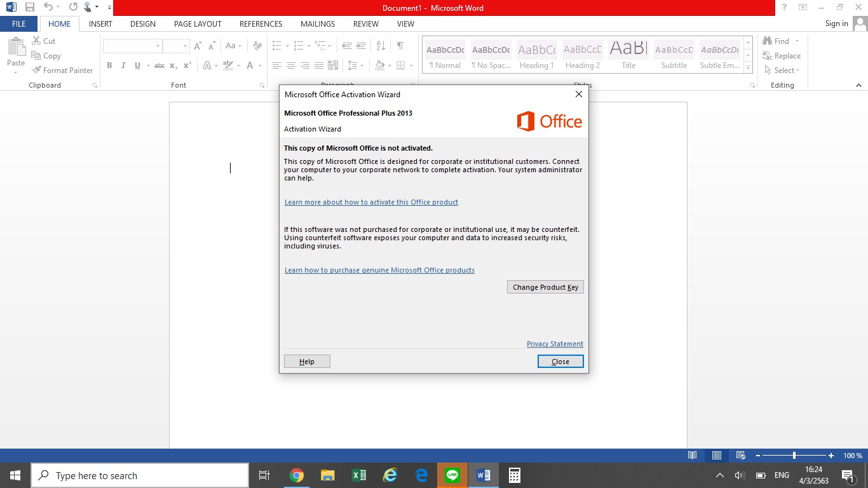Screen dimensions: 868x488
Task: Toggle Show paragraph marks pilcrow
Action: pos(400,46)
